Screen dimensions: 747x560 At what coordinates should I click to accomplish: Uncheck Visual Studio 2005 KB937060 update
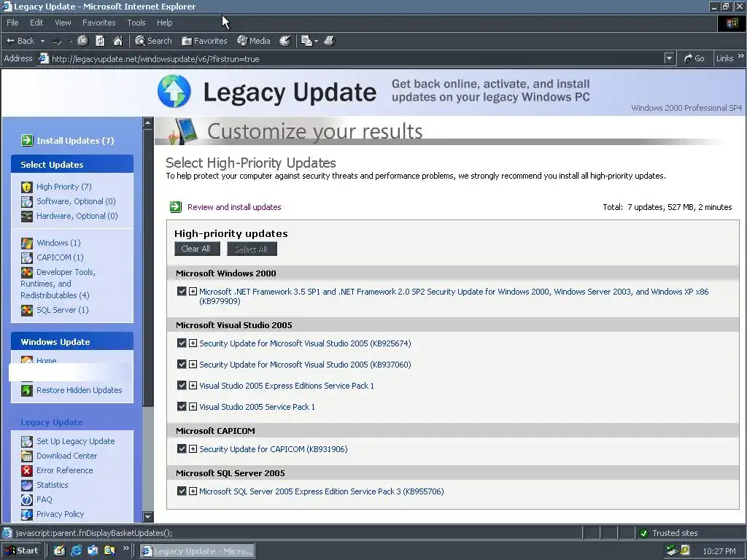pos(182,364)
